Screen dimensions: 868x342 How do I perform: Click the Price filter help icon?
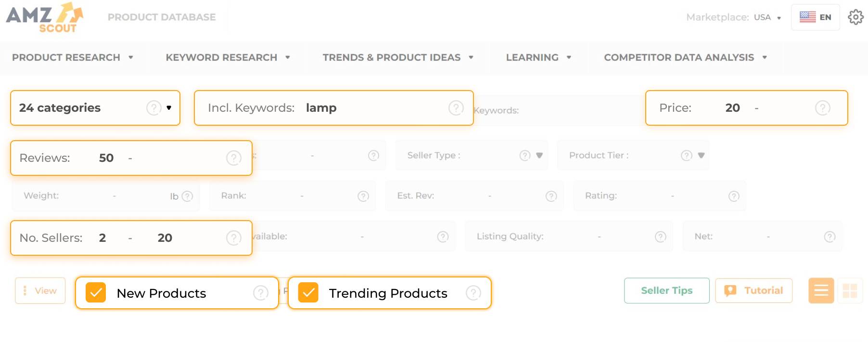pyautogui.click(x=822, y=108)
